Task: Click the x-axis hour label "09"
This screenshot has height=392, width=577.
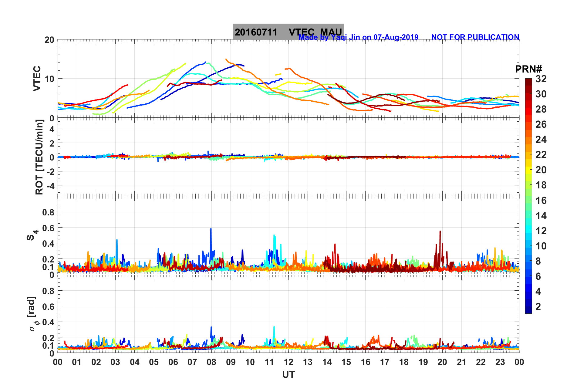Action: (x=231, y=362)
